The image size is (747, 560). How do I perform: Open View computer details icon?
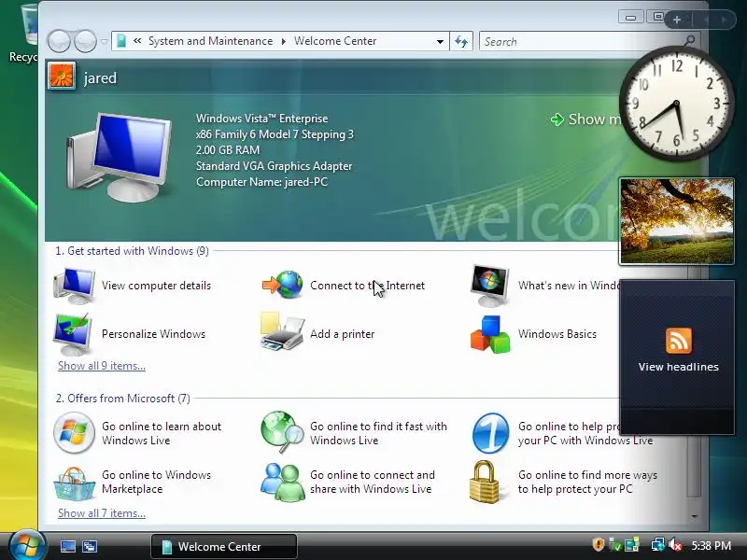74,286
